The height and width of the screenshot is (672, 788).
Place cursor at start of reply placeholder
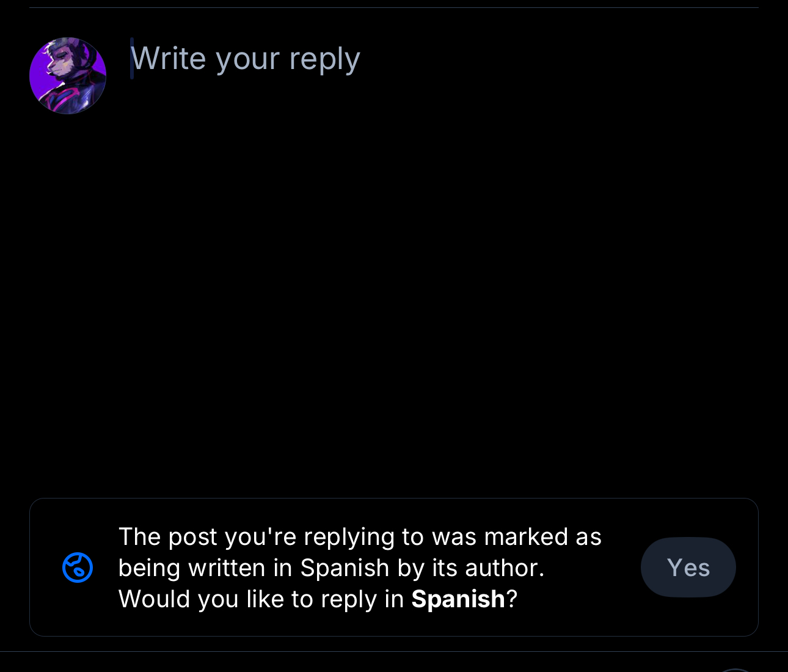[133, 59]
